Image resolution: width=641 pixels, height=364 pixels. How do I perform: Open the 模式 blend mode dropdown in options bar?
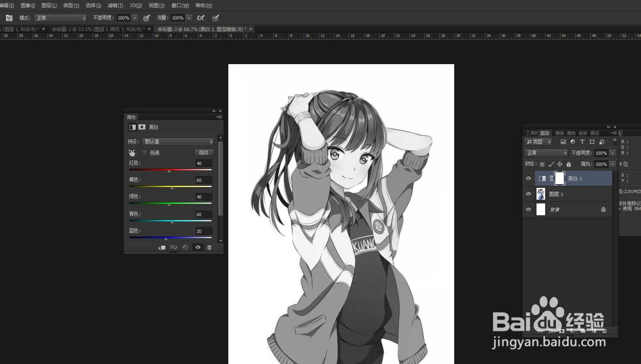pos(60,18)
